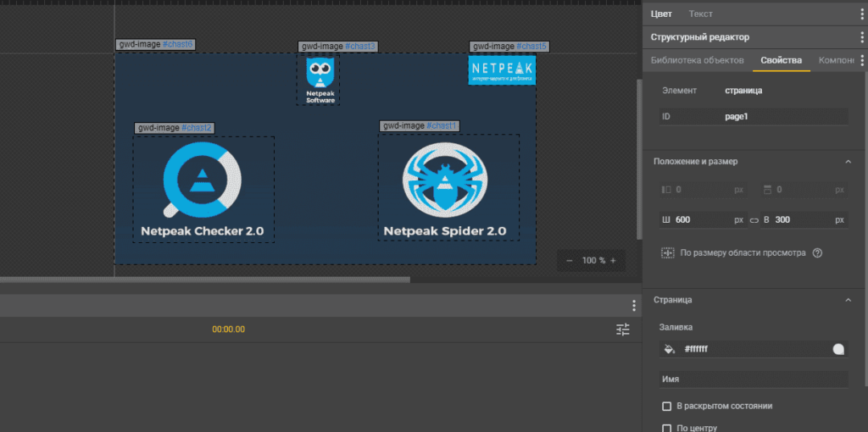Open the timeline panel three-dot menu

coord(633,306)
